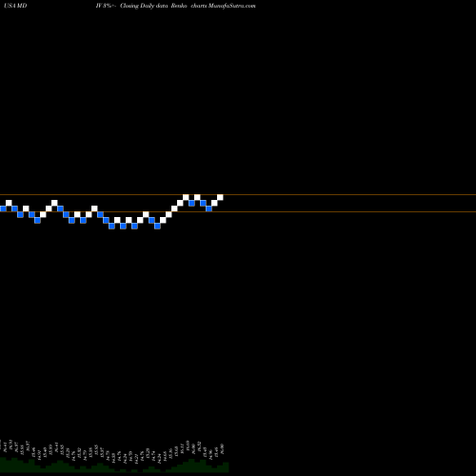Viewport: 476px width, 476px height.
Task: Click the "Closing Daily data" header text
Action: (144, 6)
